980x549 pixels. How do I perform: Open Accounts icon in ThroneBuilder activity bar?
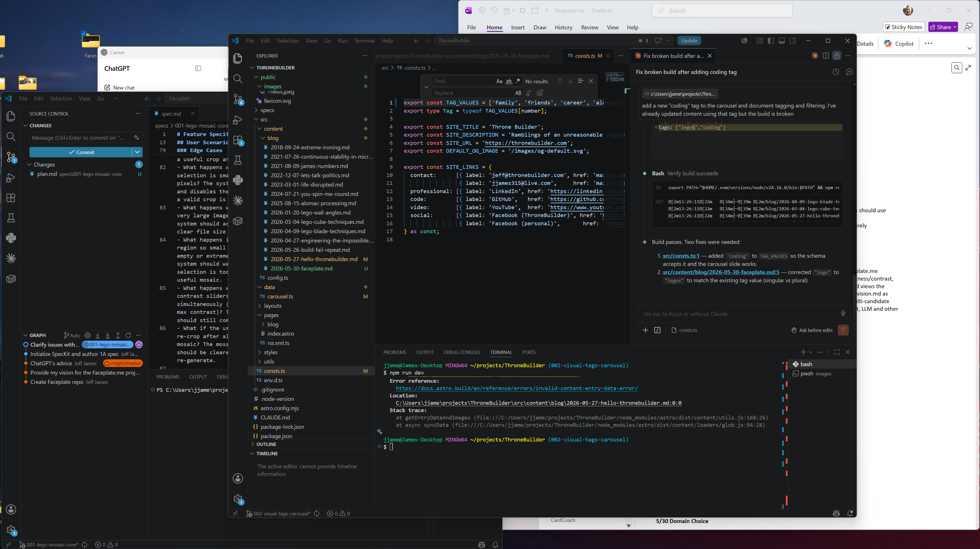tap(238, 478)
